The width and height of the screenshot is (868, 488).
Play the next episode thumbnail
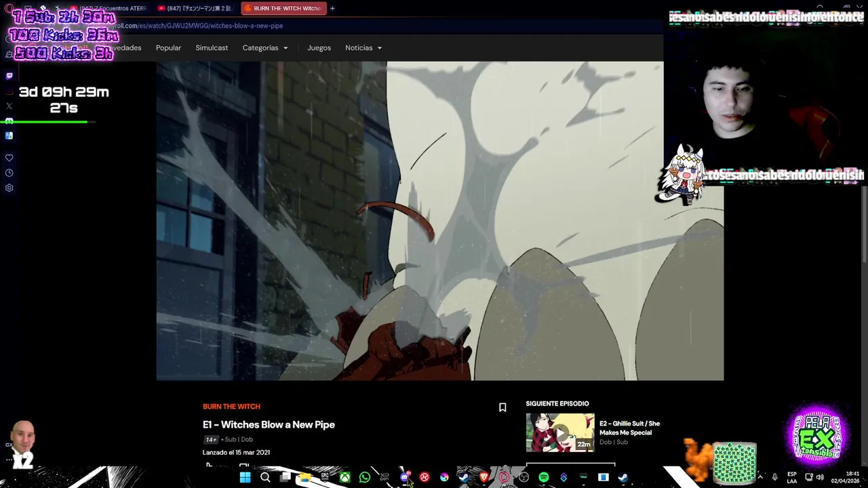pyautogui.click(x=560, y=432)
